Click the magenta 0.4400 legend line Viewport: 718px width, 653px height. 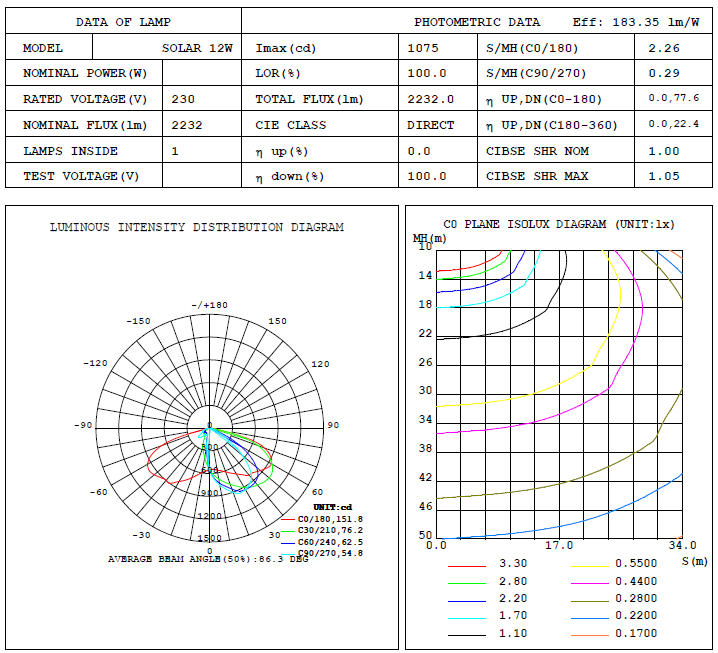(x=590, y=584)
